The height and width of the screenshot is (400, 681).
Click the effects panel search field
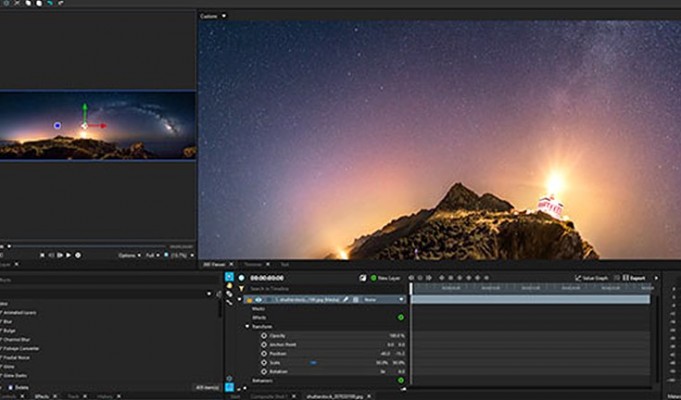coord(109,280)
